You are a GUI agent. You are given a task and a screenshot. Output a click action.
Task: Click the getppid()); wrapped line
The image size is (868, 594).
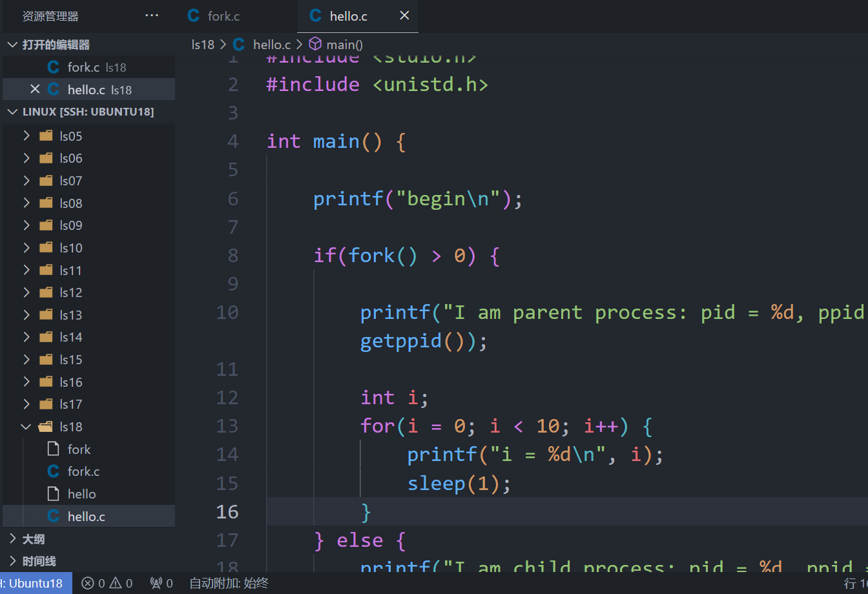tap(424, 341)
